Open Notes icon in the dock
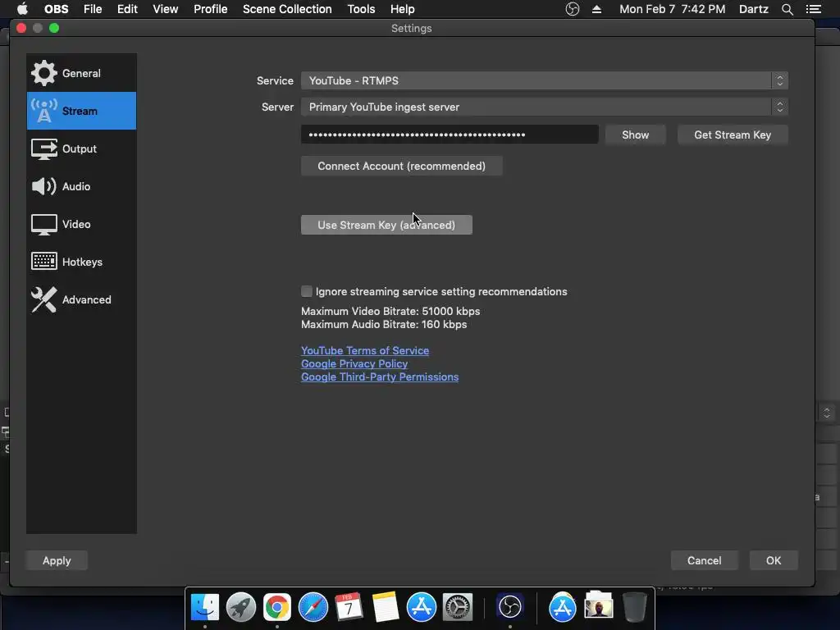This screenshot has height=630, width=840. pyautogui.click(x=386, y=607)
